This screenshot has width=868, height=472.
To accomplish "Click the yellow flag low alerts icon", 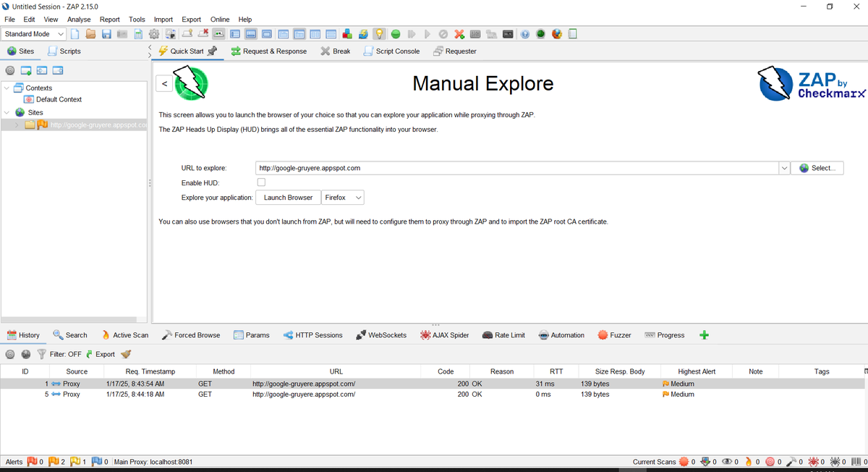I will point(75,462).
